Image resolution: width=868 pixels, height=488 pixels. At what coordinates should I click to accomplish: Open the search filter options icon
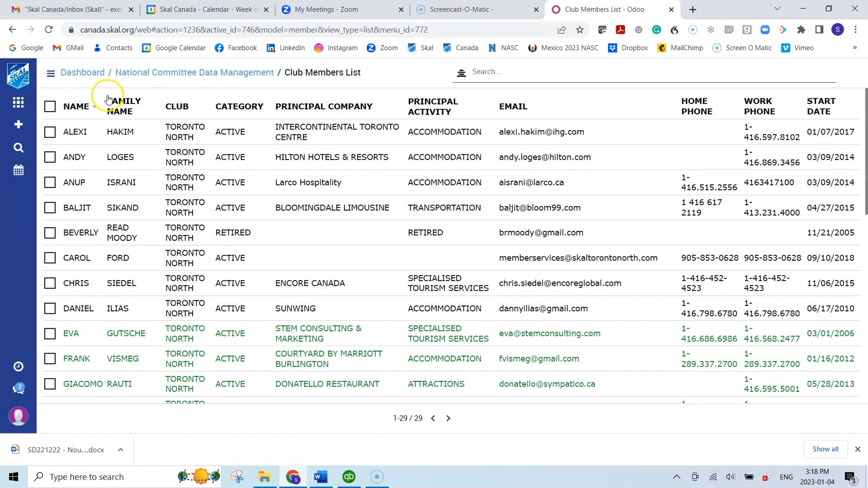coord(461,73)
